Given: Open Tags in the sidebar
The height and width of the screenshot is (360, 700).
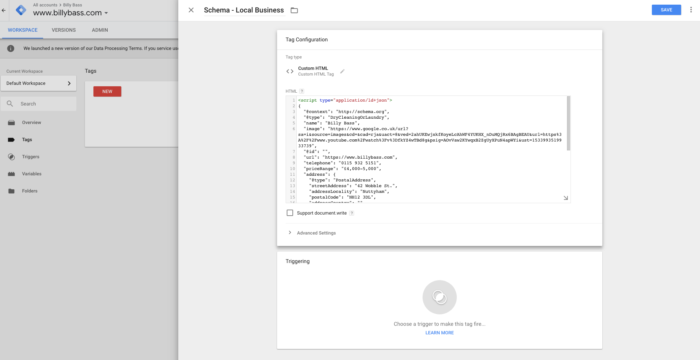Looking at the screenshot, I should click(x=27, y=139).
